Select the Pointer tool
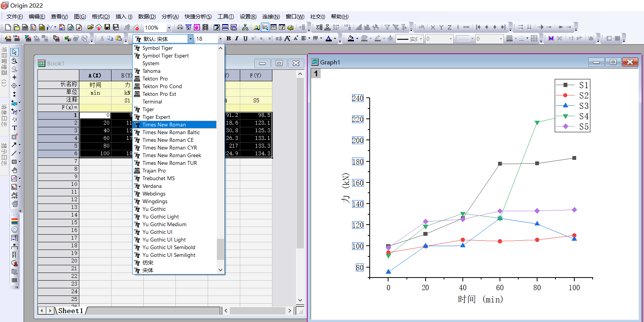The image size is (644, 322). pos(15,52)
